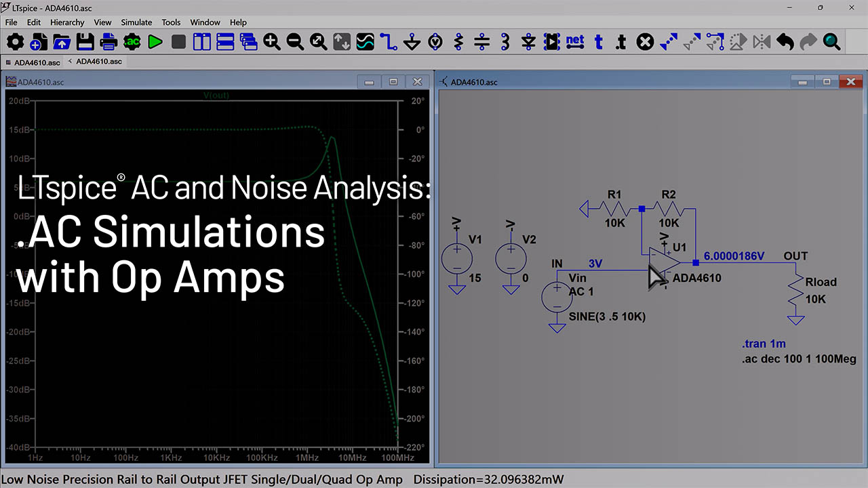Image resolution: width=868 pixels, height=488 pixels.
Task: Switch to the second ADA4610.asc schematic tab
Action: 95,61
